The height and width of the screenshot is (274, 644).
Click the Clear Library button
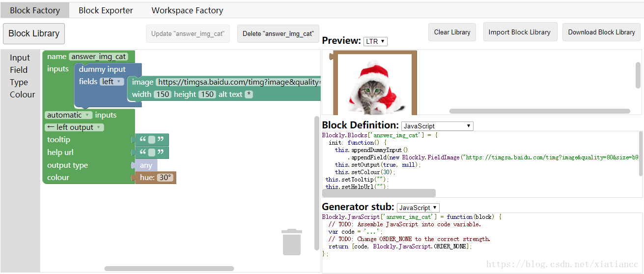point(452,32)
